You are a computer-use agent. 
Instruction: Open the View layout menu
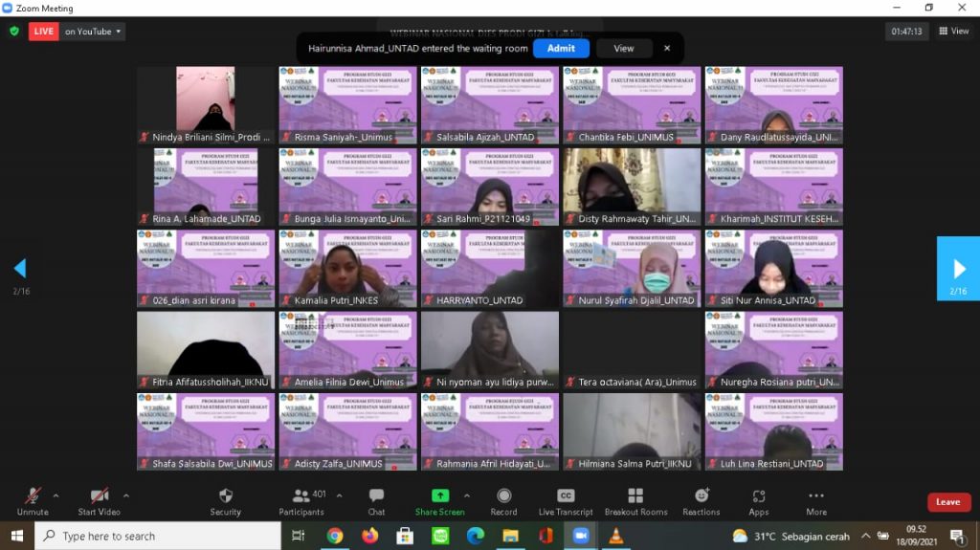[x=954, y=32]
